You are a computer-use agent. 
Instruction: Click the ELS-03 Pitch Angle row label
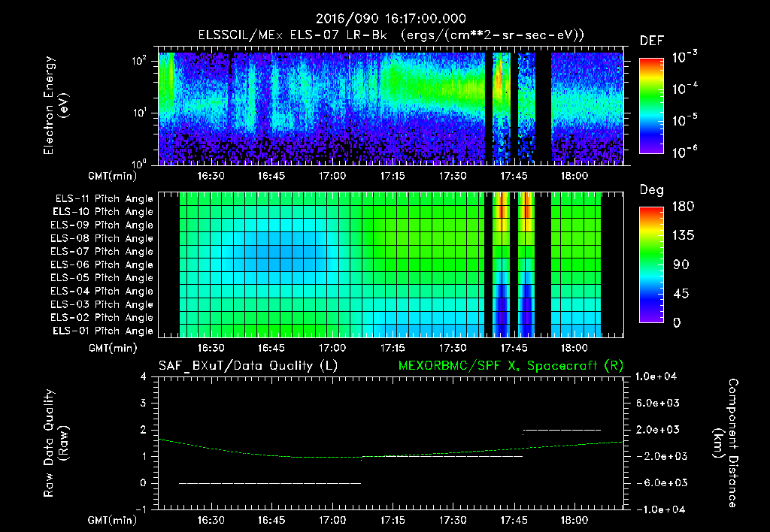[102, 305]
